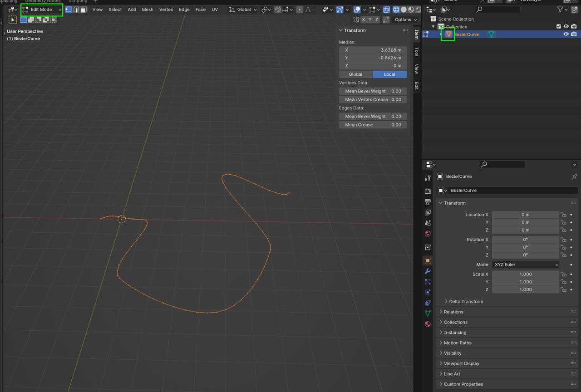Open the Render properties tab
Viewport: 581px width, 392px height.
pyautogui.click(x=428, y=191)
